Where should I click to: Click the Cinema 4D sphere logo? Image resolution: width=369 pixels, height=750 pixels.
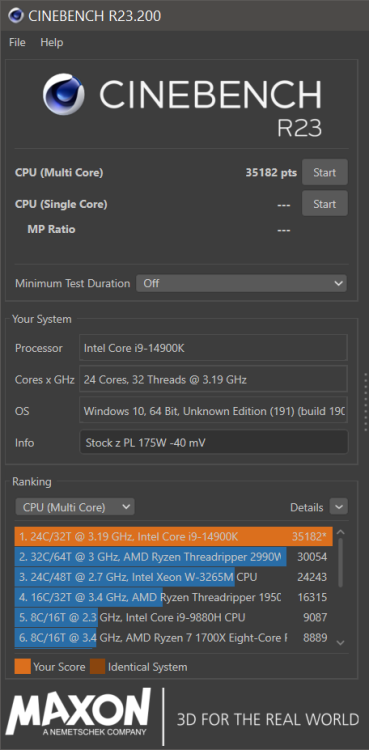click(x=64, y=94)
